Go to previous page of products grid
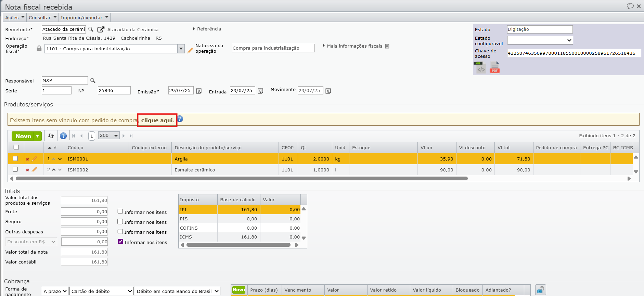The image size is (644, 296). click(81, 136)
